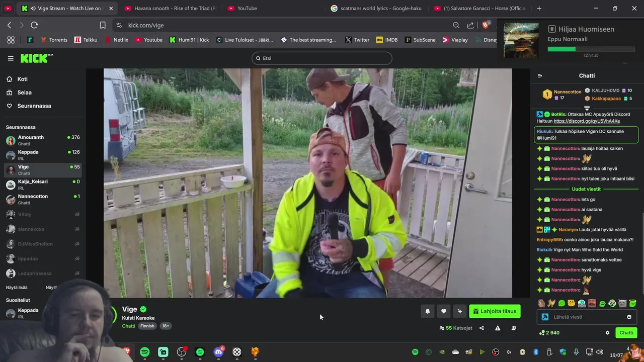Screen dimensions: 644x362
Task: Open the Amouranth channel in the followed list
Action: [x=43, y=140]
